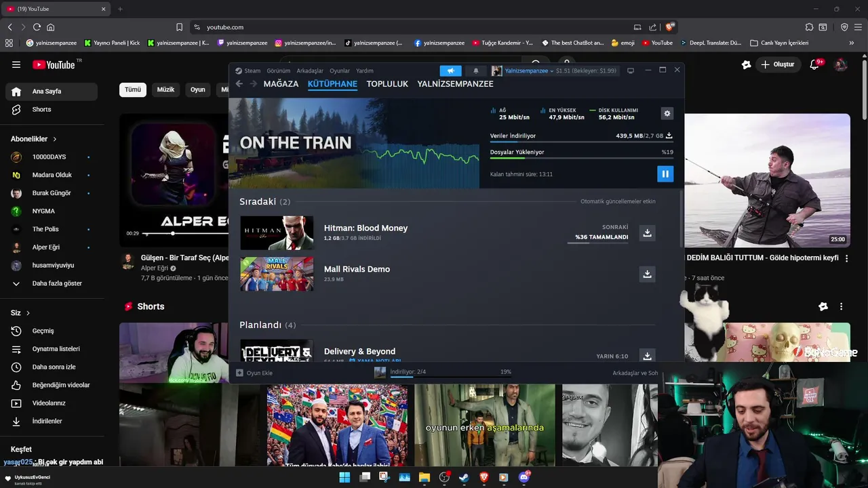Image resolution: width=868 pixels, height=488 pixels.
Task: Click Steam announcements megaphone icon
Action: coord(450,70)
